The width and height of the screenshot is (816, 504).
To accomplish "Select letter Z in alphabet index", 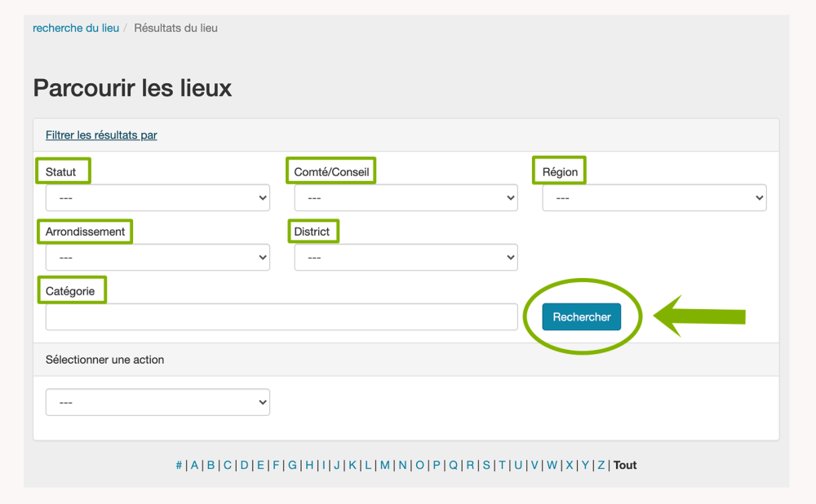I will (601, 465).
